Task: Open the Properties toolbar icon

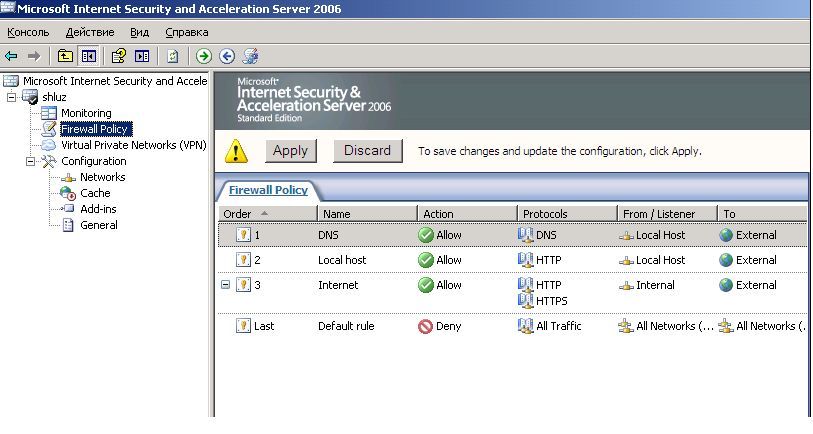Action: pyautogui.click(x=119, y=56)
